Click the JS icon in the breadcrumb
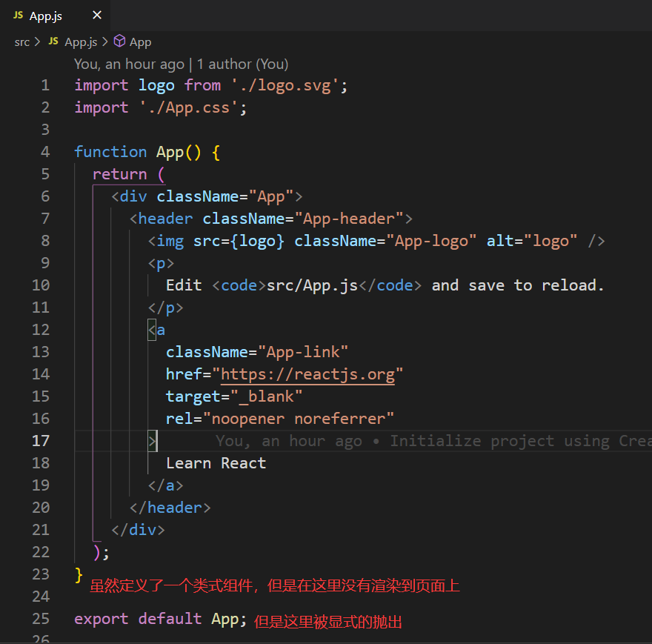 tap(53, 42)
